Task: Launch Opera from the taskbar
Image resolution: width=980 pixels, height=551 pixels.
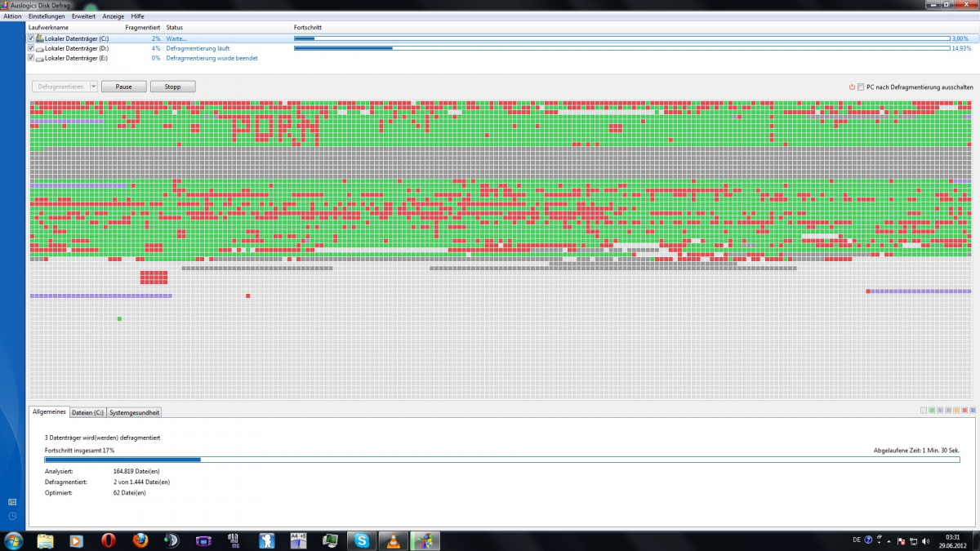Action: coord(108,540)
